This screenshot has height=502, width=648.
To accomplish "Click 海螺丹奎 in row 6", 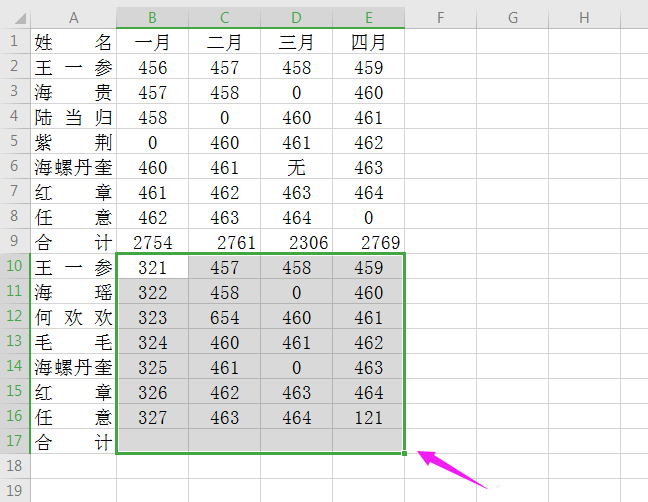I will [74, 167].
